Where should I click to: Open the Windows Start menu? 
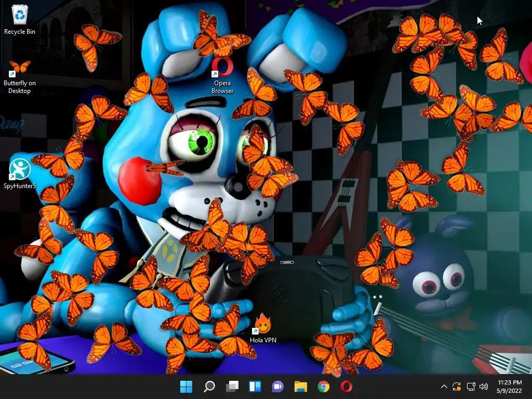coord(186,387)
